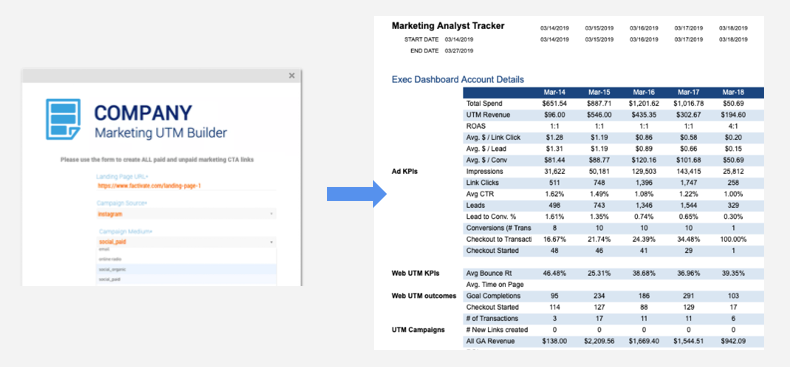Select Total Spend cell $1,201.62 for Mar-16

pos(644,103)
